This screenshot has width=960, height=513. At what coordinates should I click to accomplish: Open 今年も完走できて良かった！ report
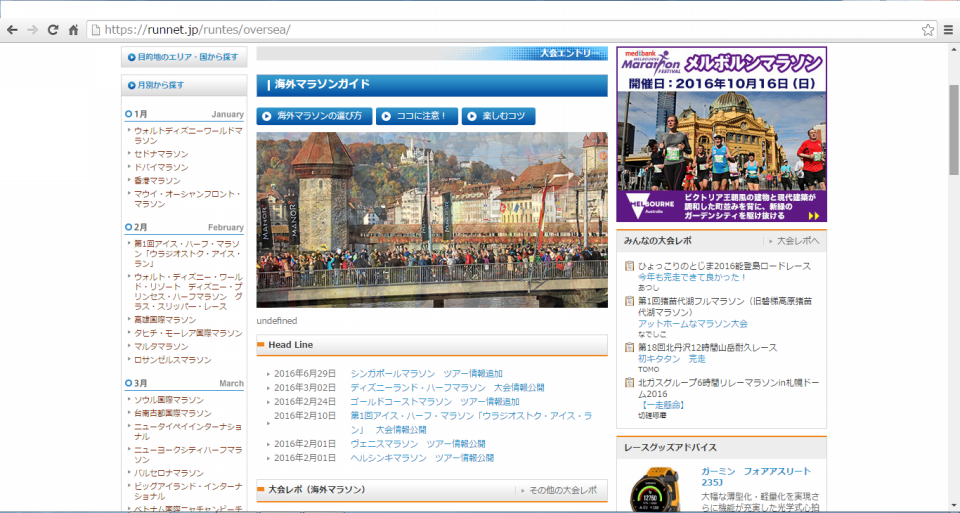(692, 277)
